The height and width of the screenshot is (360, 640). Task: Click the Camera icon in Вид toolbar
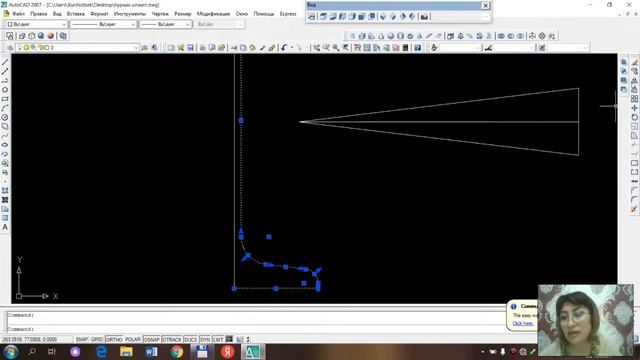(424, 17)
